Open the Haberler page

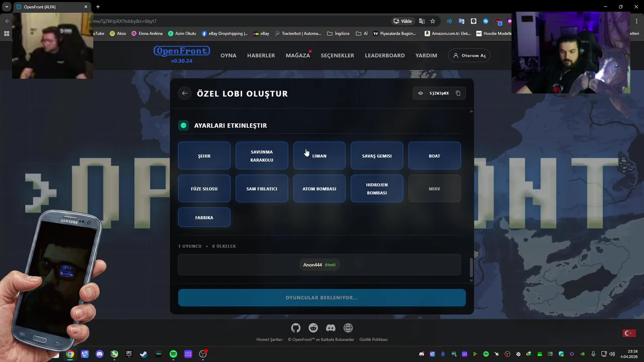click(261, 55)
